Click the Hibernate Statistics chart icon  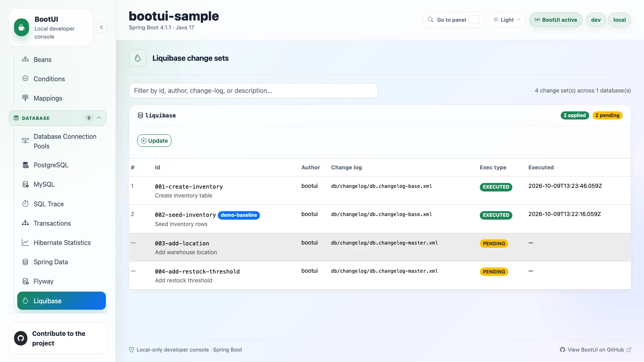tap(25, 243)
